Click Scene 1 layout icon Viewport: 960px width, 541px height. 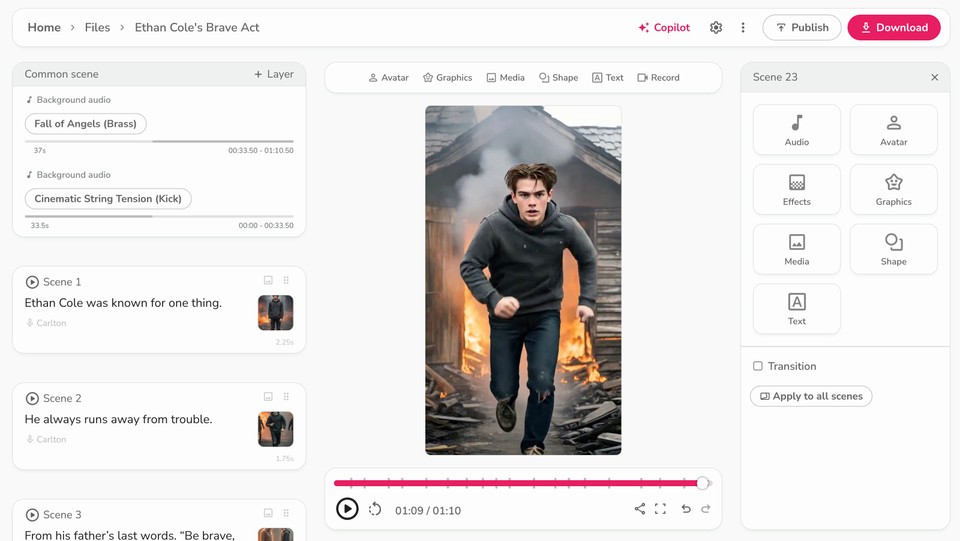268,280
